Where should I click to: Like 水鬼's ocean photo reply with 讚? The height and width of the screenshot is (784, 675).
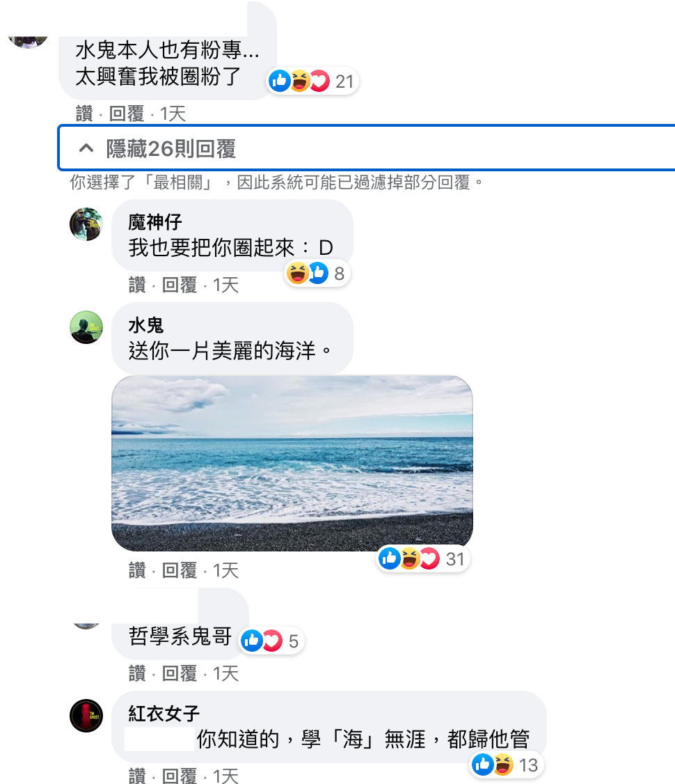point(137,570)
